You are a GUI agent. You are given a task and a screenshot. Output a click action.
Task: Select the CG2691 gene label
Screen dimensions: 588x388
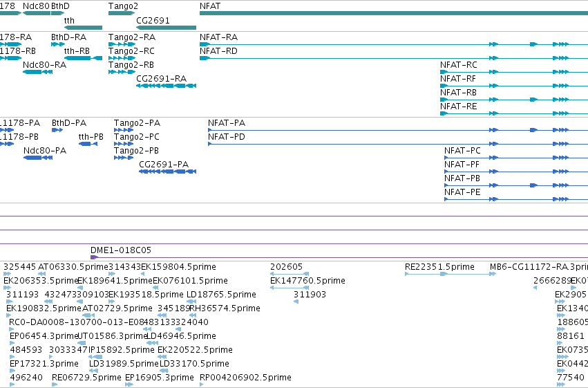[153, 20]
